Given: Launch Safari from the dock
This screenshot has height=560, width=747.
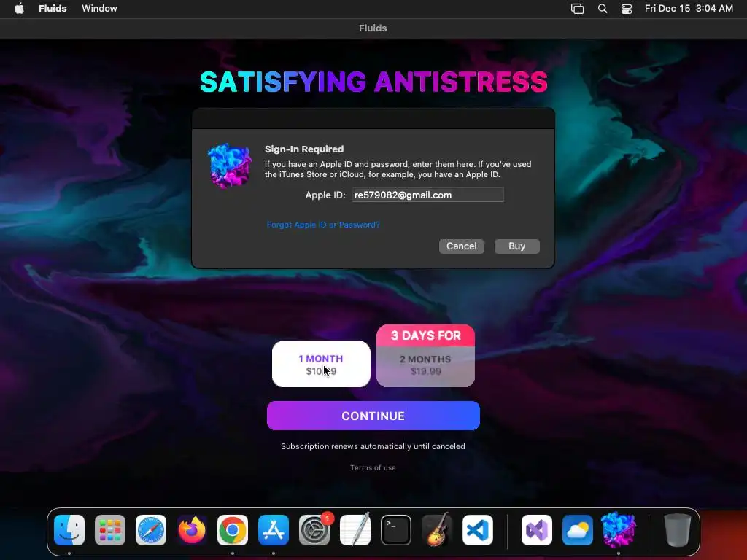Looking at the screenshot, I should 151,530.
